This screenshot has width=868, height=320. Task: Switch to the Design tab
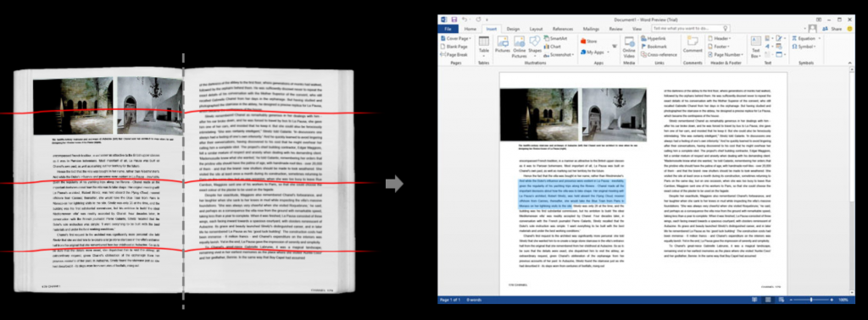click(513, 29)
